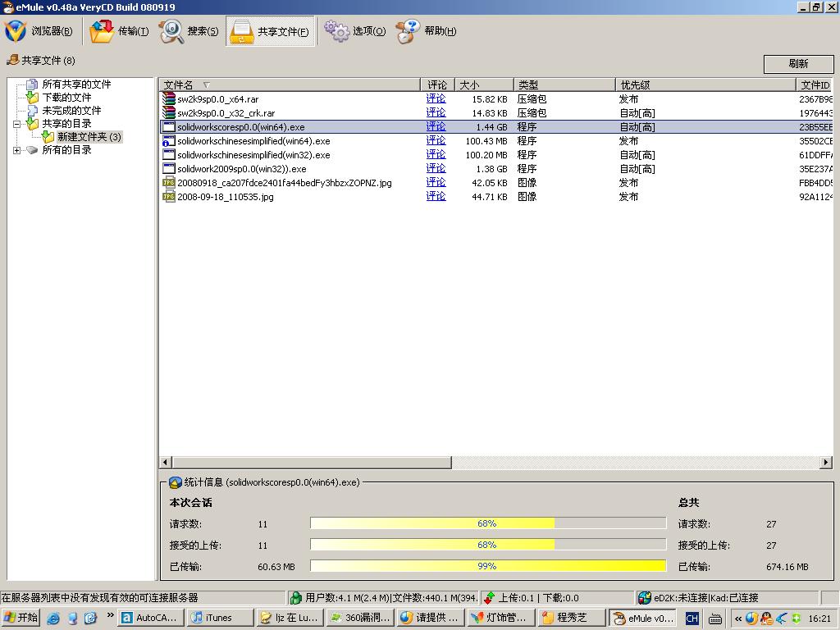
Task: Sort by 优先级 column header
Action: tap(705, 84)
